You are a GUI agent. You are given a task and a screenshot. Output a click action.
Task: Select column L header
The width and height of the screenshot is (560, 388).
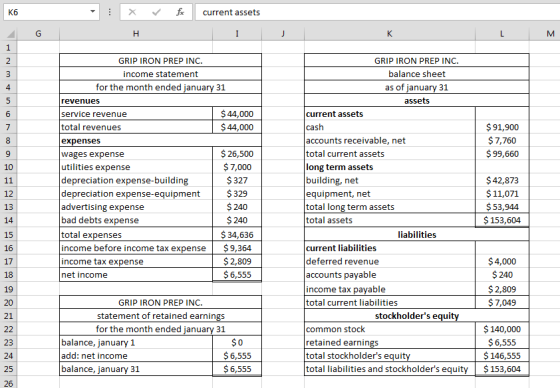(502, 34)
